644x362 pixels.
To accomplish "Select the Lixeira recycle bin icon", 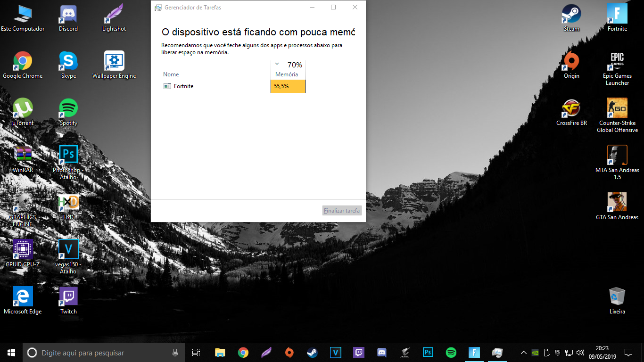I will pyautogui.click(x=617, y=301).
